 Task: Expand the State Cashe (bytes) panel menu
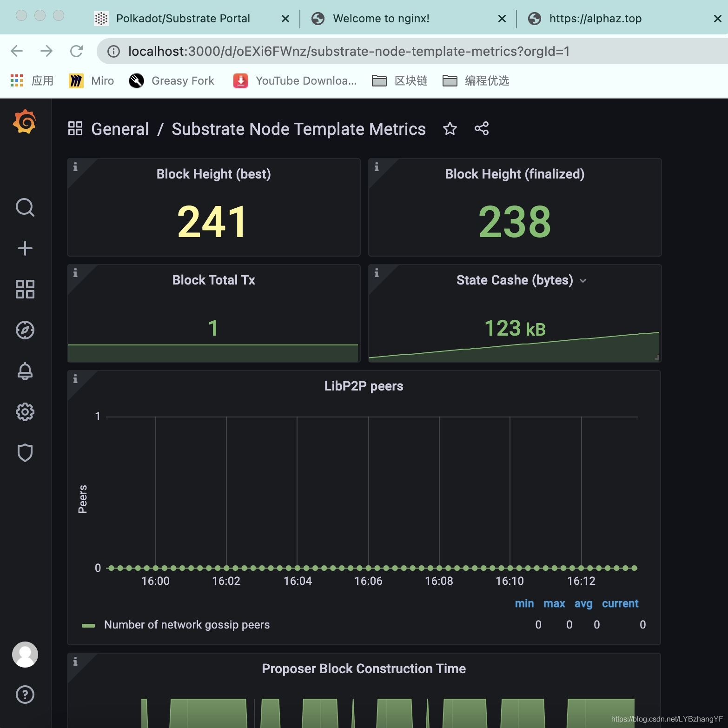[x=583, y=280]
